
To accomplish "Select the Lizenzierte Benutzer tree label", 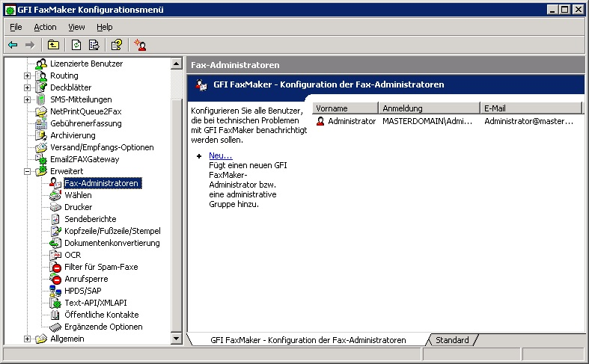I will point(86,64).
